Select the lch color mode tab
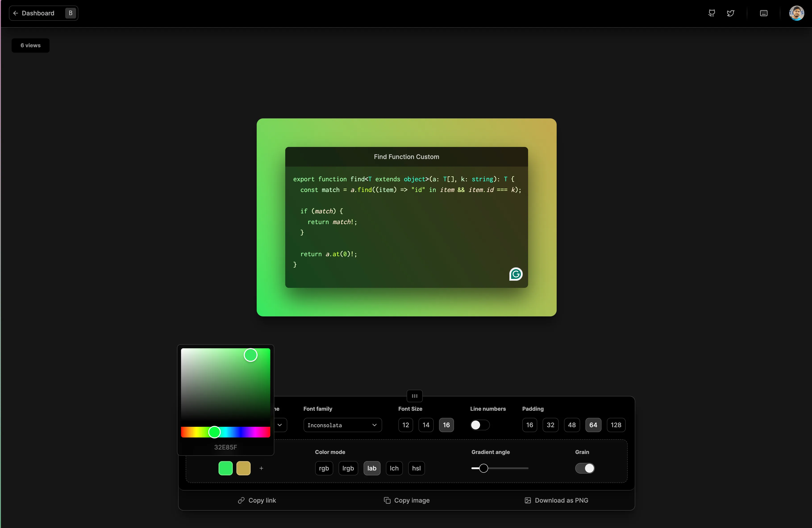This screenshot has height=528, width=812. click(394, 468)
